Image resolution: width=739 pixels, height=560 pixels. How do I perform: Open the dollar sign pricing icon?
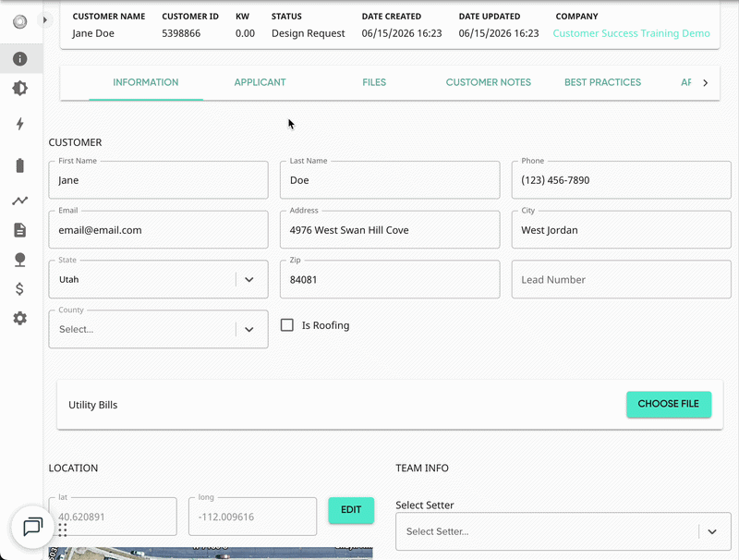click(19, 289)
